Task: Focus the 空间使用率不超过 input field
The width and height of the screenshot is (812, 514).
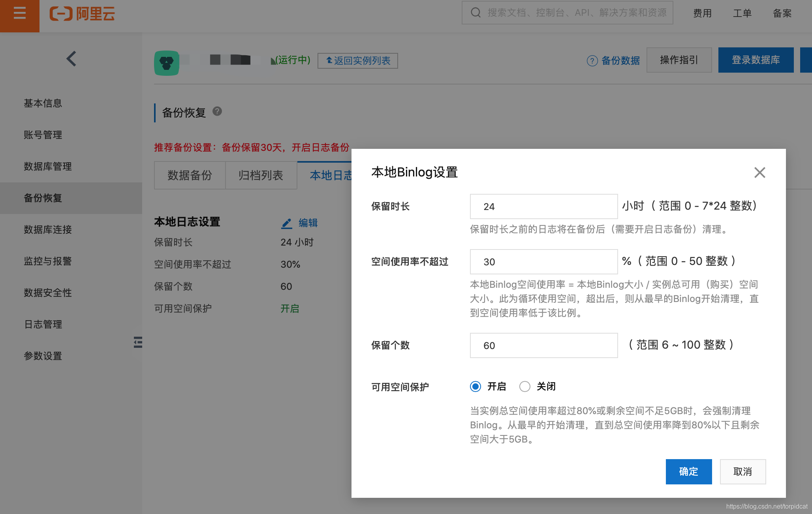Action: pyautogui.click(x=543, y=262)
